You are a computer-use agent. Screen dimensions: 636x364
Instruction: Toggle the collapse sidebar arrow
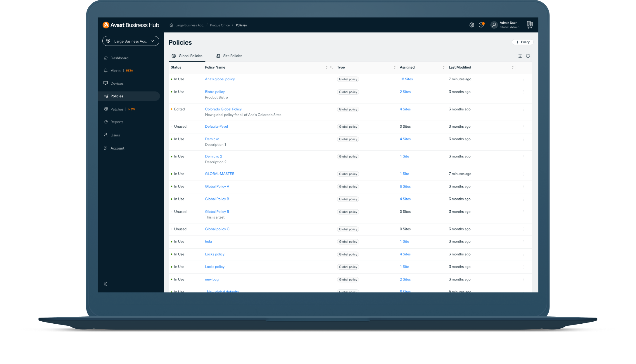tap(106, 284)
